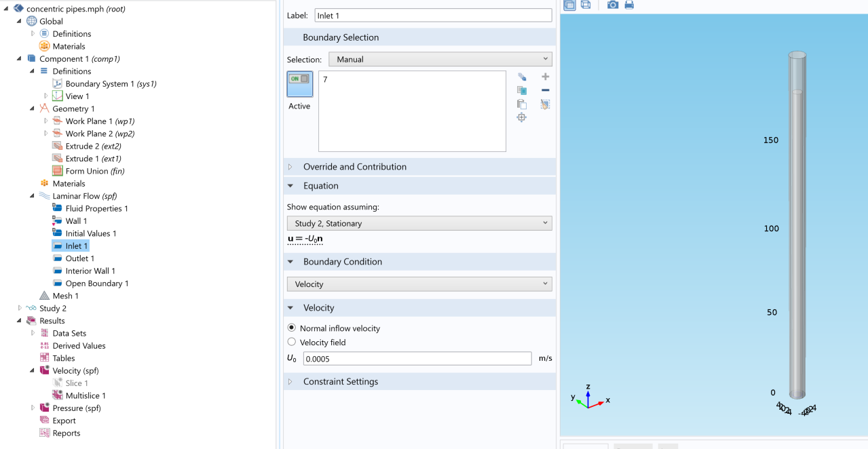Click Remove from Selection minus icon
The height and width of the screenshot is (449, 868).
click(545, 90)
